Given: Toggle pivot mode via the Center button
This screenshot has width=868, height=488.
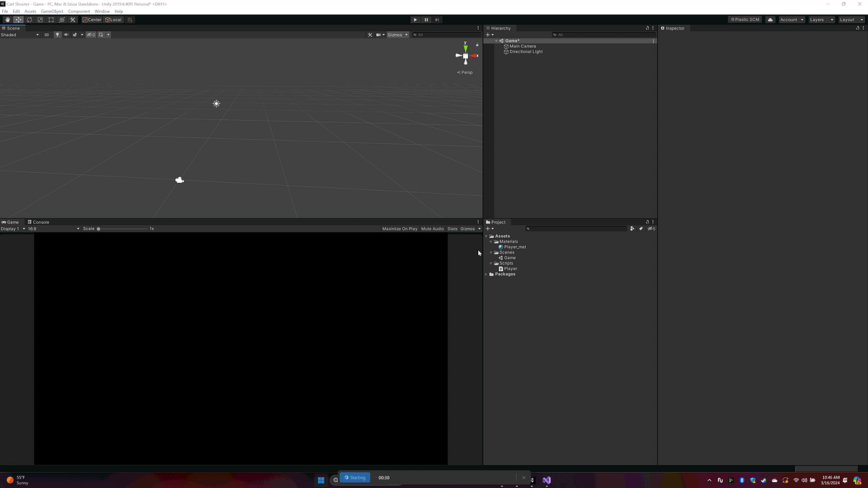Looking at the screenshot, I should [x=92, y=20].
